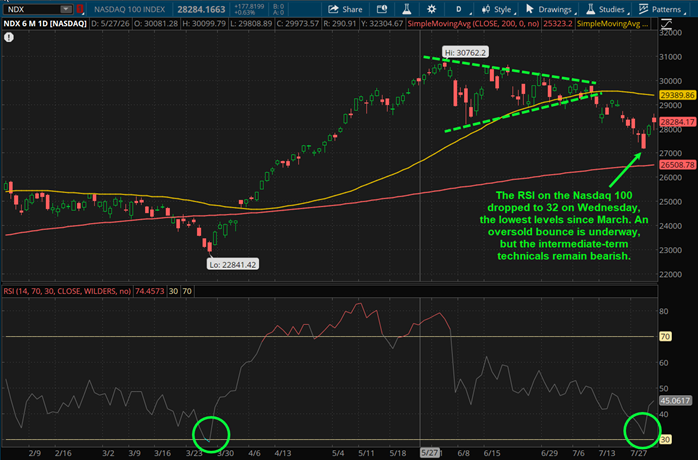Click the Y: 32304.67 cursor value

coord(382,24)
